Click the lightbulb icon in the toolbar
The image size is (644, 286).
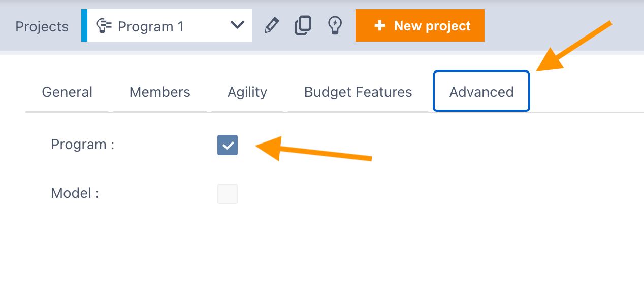[x=335, y=25]
